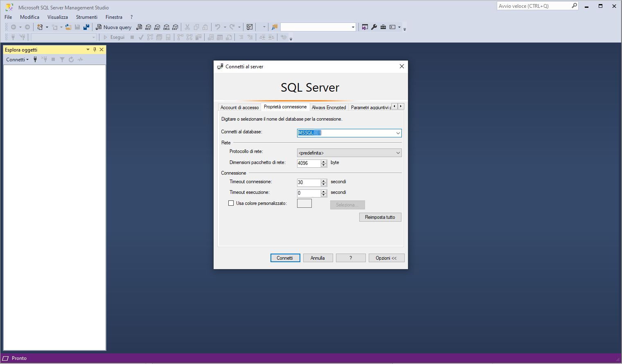Click the Connetti button in the dialog
This screenshot has height=364, width=622.
(x=285, y=258)
